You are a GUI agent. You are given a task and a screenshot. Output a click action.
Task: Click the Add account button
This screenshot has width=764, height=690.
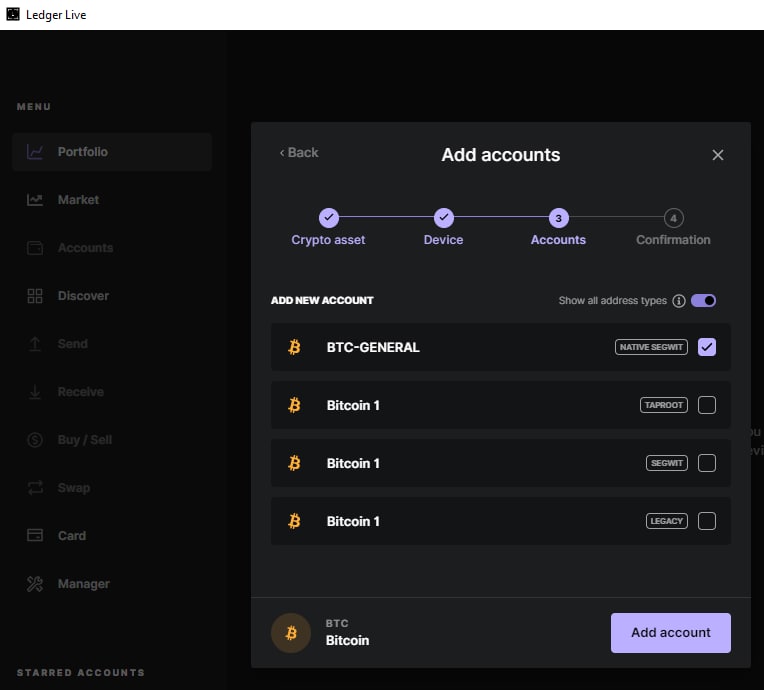pyautogui.click(x=670, y=633)
